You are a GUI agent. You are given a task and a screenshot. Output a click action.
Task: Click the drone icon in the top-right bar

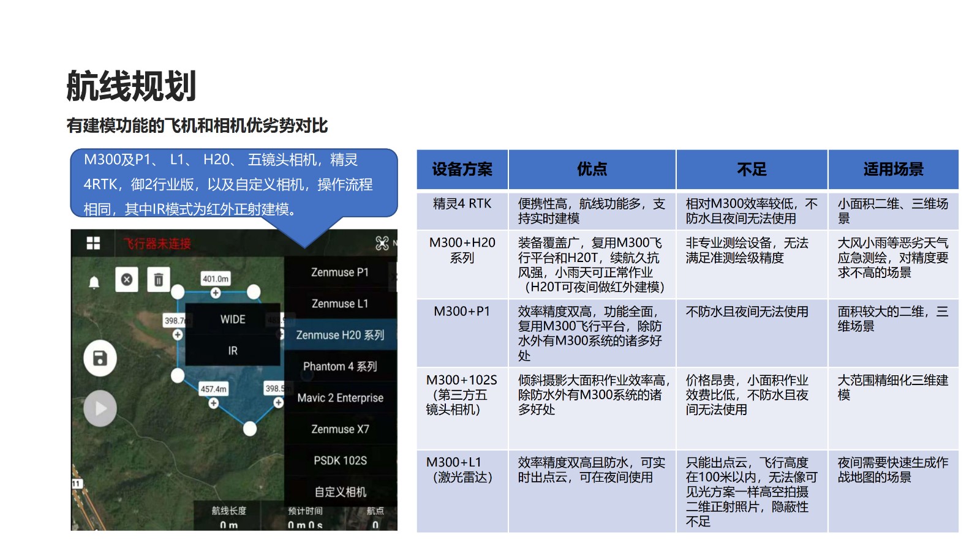tap(382, 243)
